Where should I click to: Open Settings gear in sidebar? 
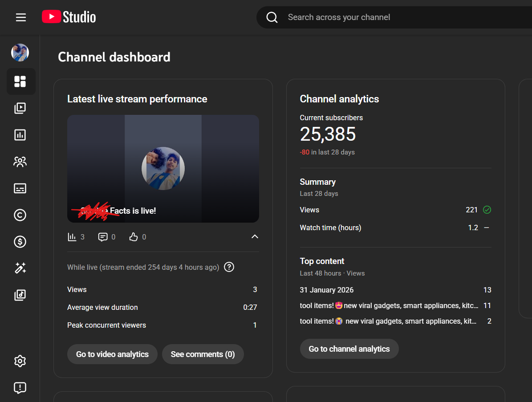pos(20,361)
